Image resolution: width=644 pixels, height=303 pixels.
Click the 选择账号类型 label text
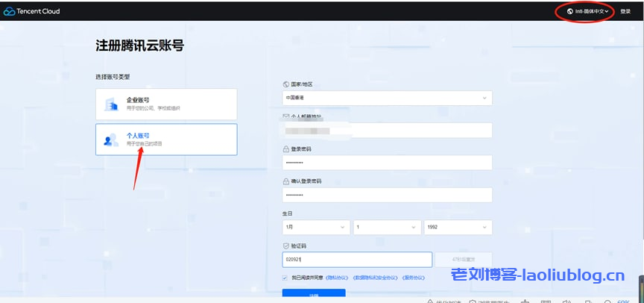tap(113, 76)
